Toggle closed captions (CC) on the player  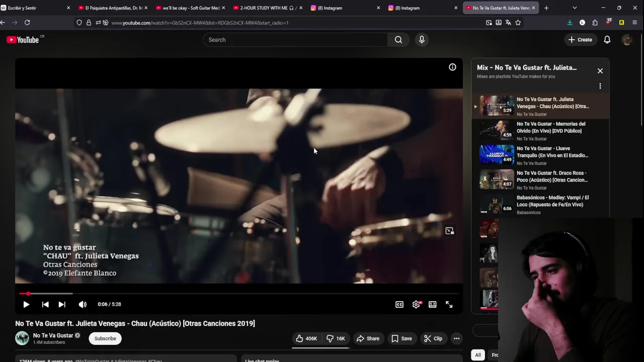coord(399,304)
